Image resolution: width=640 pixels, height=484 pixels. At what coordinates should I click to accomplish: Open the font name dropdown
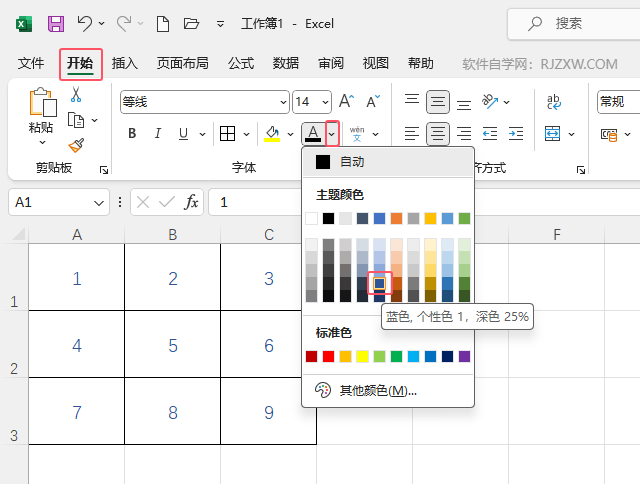click(281, 101)
